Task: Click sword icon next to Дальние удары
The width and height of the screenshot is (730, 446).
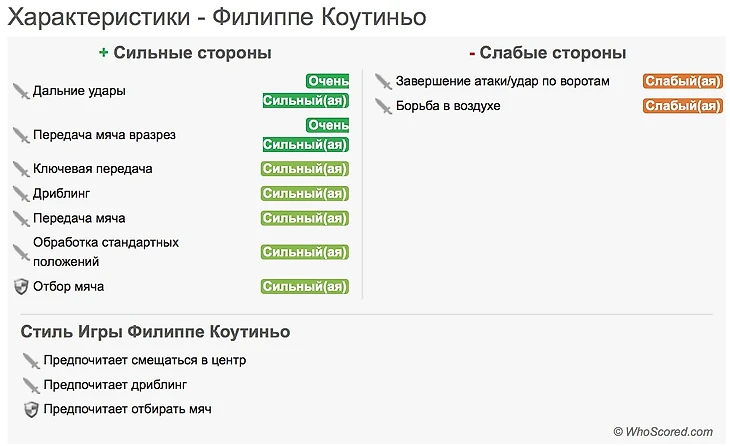Action: click(x=21, y=91)
